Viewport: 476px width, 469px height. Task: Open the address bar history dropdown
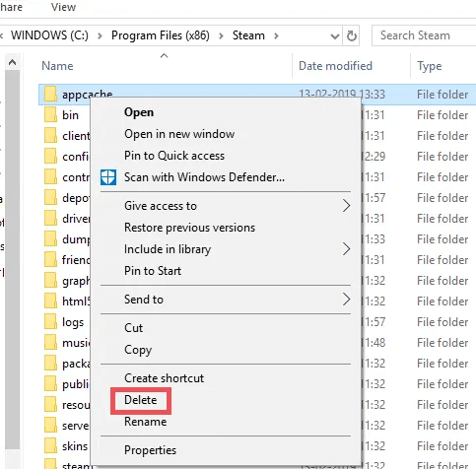(335, 35)
